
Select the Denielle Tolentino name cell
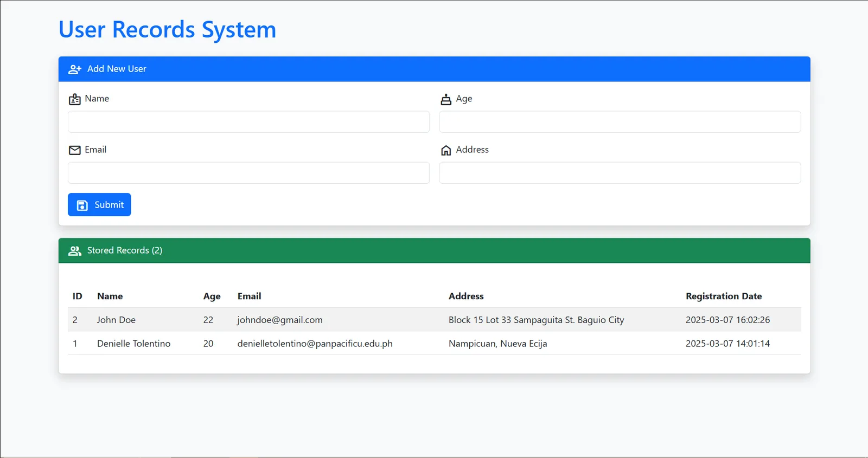[x=133, y=344]
